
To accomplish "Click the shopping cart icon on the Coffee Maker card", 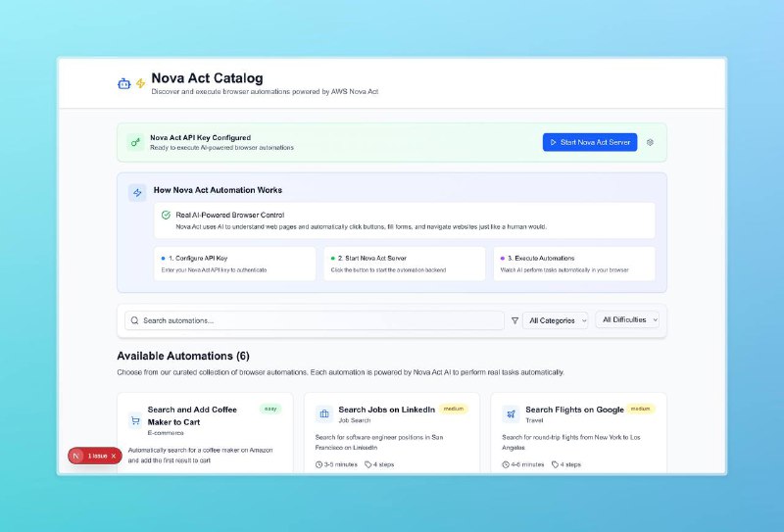I will [x=135, y=420].
